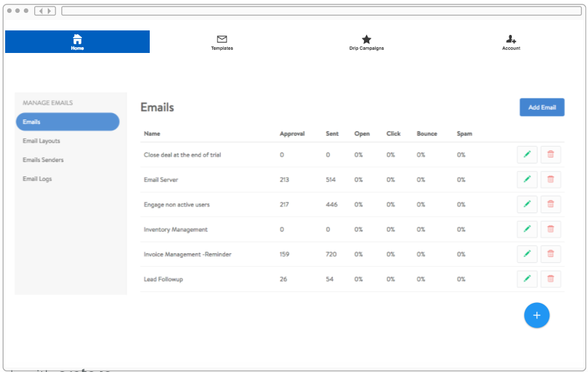
Task: Click the Emails page heading
Action: pos(157,107)
